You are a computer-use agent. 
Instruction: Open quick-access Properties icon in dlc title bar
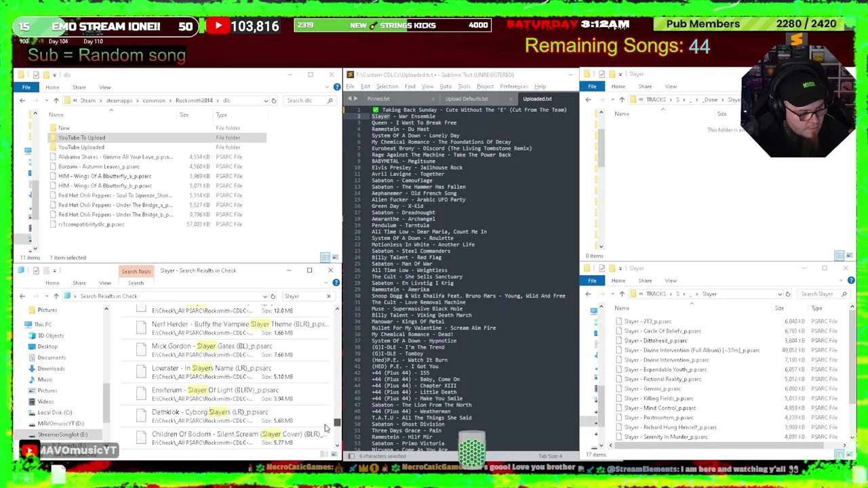[36, 75]
